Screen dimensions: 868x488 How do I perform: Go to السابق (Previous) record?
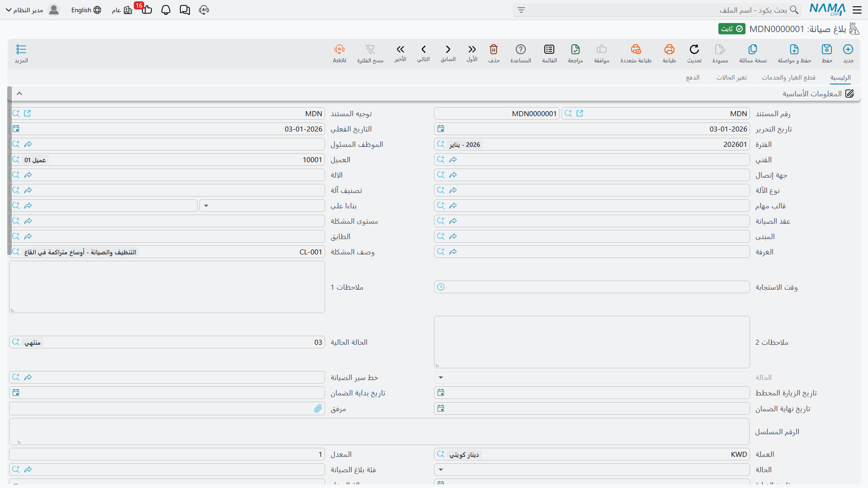[448, 49]
